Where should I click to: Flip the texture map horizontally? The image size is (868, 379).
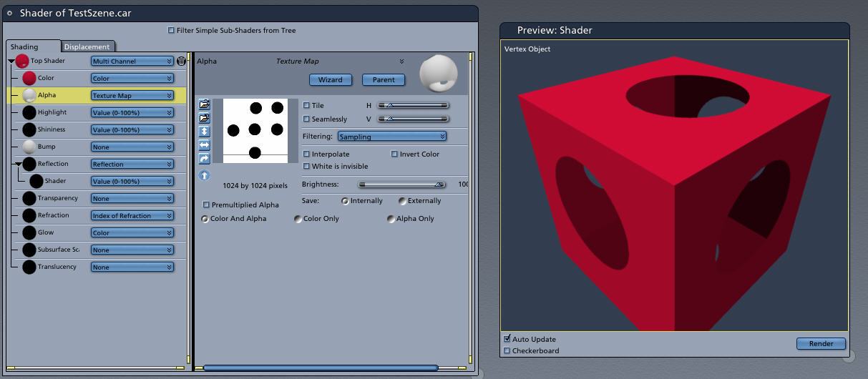205,145
